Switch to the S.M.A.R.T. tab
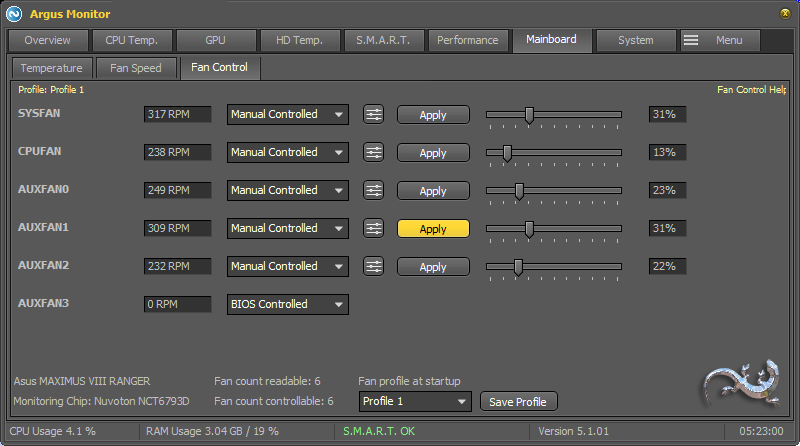800x446 pixels. tap(383, 40)
